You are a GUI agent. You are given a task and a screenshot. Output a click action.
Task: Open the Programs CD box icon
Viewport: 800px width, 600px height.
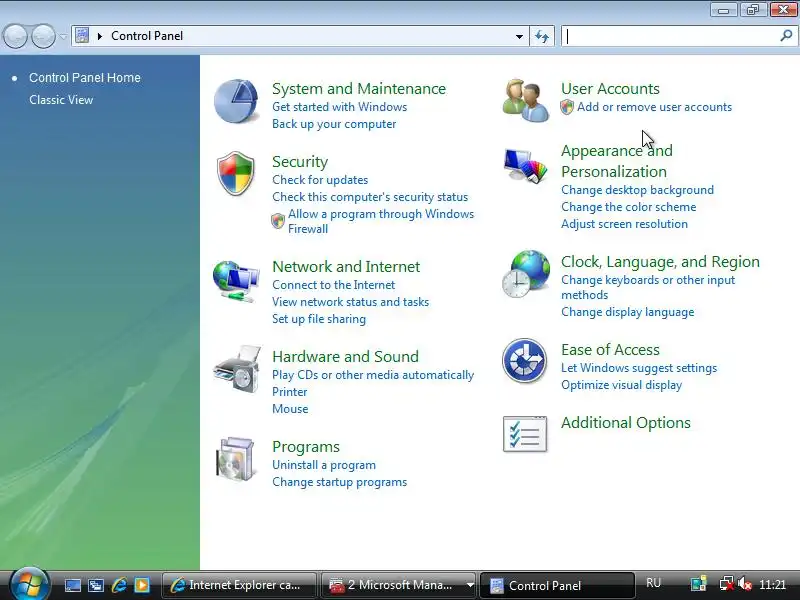point(235,459)
